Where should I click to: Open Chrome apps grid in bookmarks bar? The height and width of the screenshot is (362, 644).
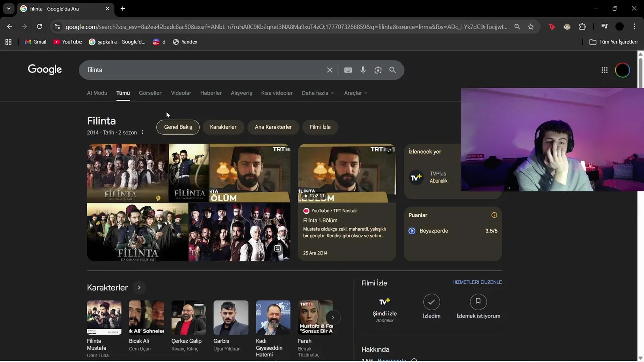point(8,42)
